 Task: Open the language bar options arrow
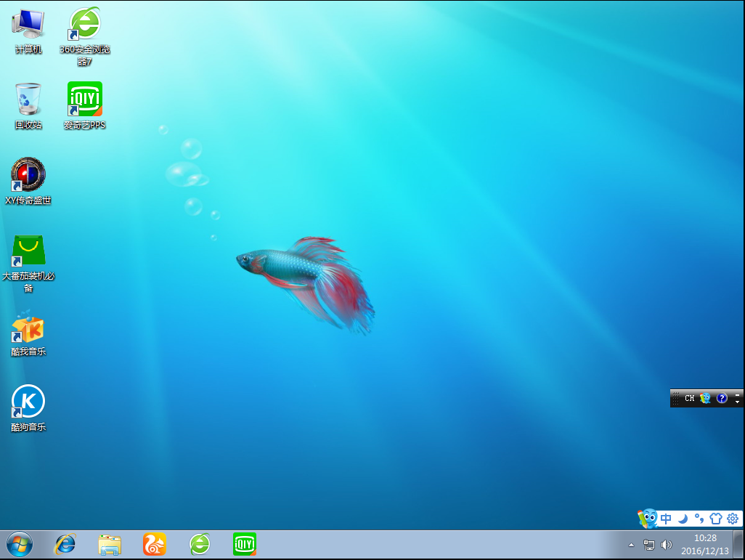point(738,402)
